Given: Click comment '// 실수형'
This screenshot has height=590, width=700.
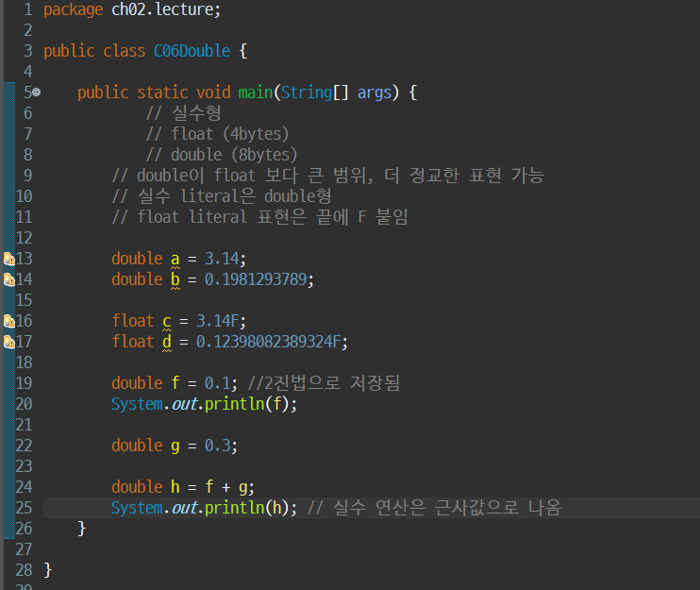Looking at the screenshot, I should pyautogui.click(x=183, y=113).
